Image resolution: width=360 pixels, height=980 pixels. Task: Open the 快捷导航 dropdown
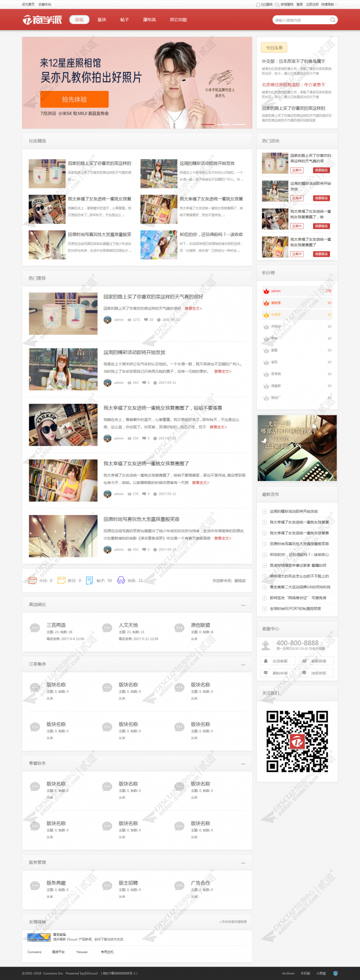(x=329, y=4)
